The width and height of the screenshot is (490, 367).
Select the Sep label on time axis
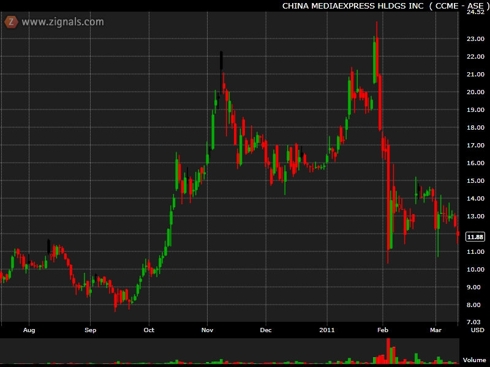point(90,330)
